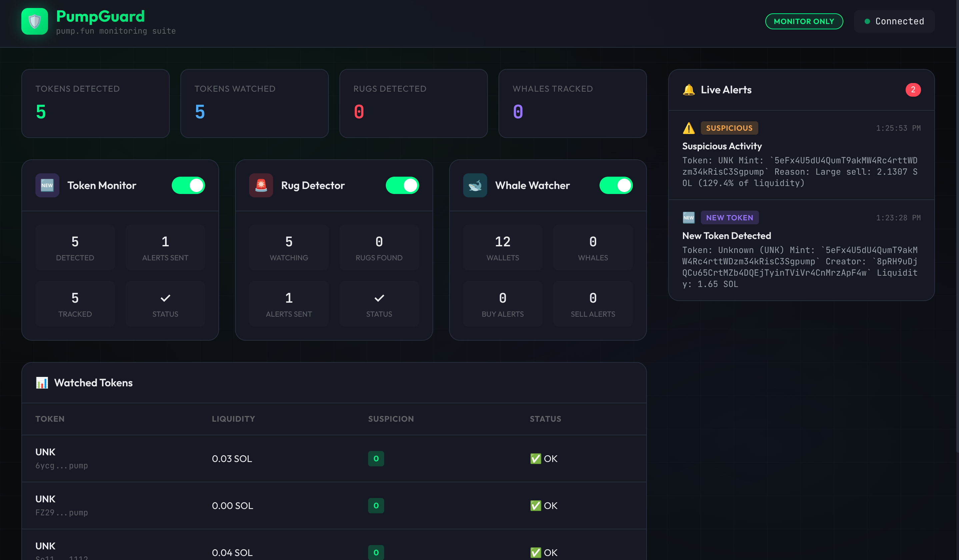Click the Connected status indicator

(x=894, y=21)
